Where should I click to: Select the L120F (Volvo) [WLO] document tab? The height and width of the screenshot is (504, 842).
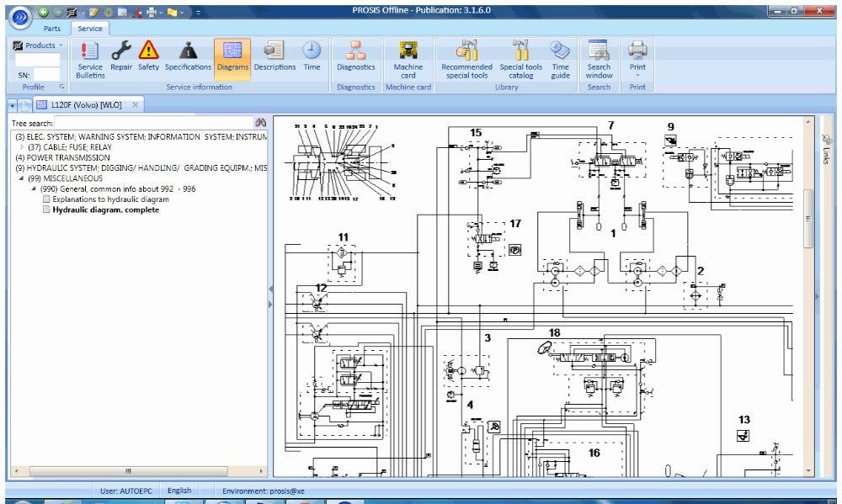click(86, 104)
